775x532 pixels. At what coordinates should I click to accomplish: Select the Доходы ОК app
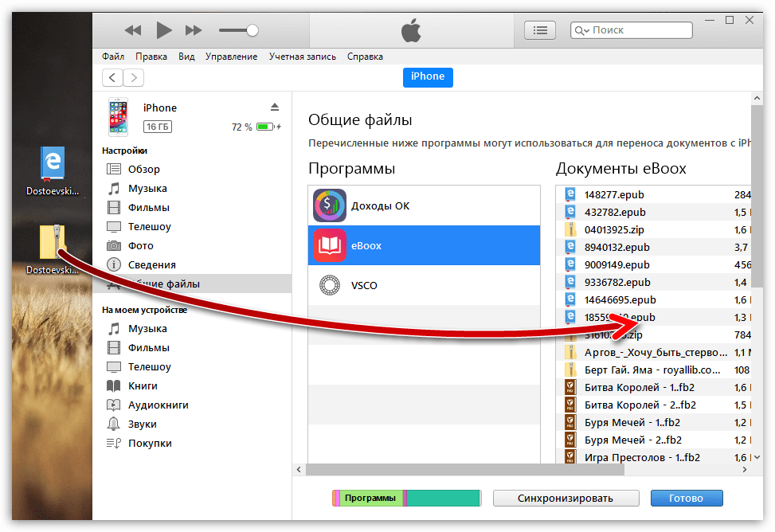click(x=424, y=205)
